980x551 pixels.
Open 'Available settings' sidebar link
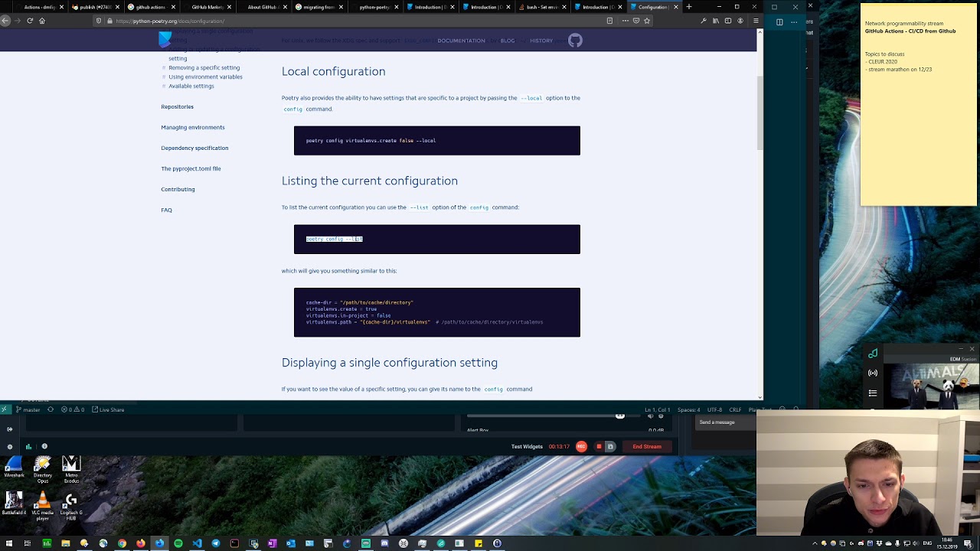191,86
